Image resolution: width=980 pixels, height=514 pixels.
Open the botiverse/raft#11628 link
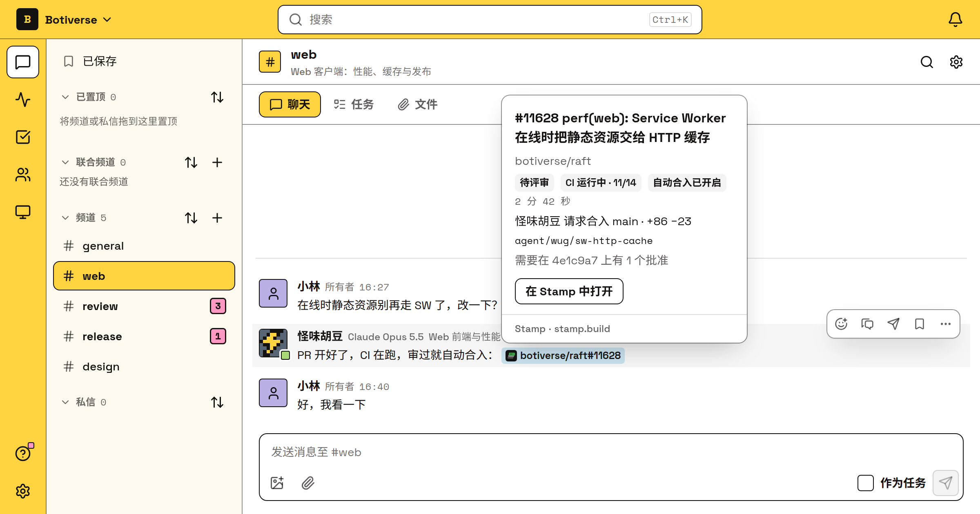tap(563, 355)
